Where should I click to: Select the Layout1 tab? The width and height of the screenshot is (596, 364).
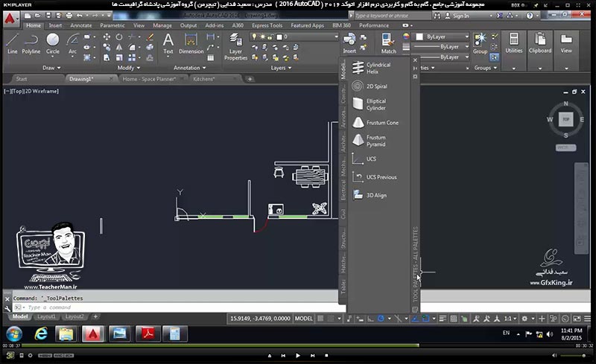click(46, 316)
